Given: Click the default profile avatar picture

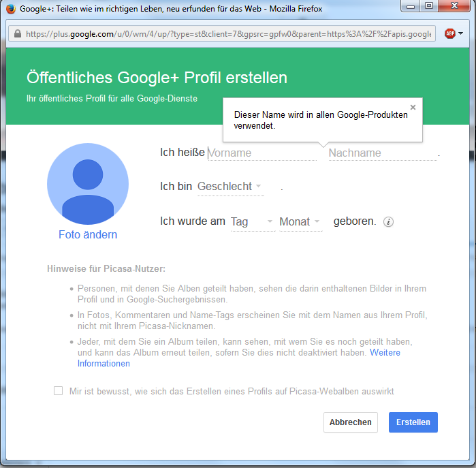Looking at the screenshot, I should pos(88,184).
